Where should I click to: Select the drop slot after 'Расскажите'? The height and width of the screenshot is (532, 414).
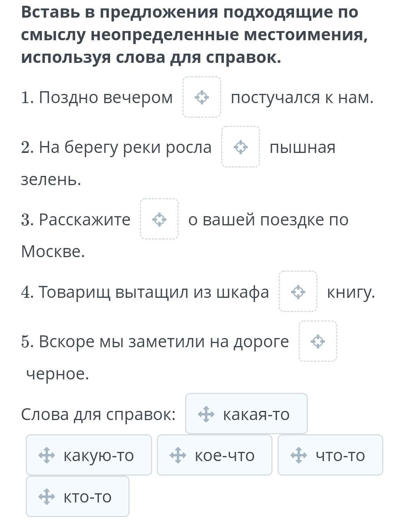159,219
